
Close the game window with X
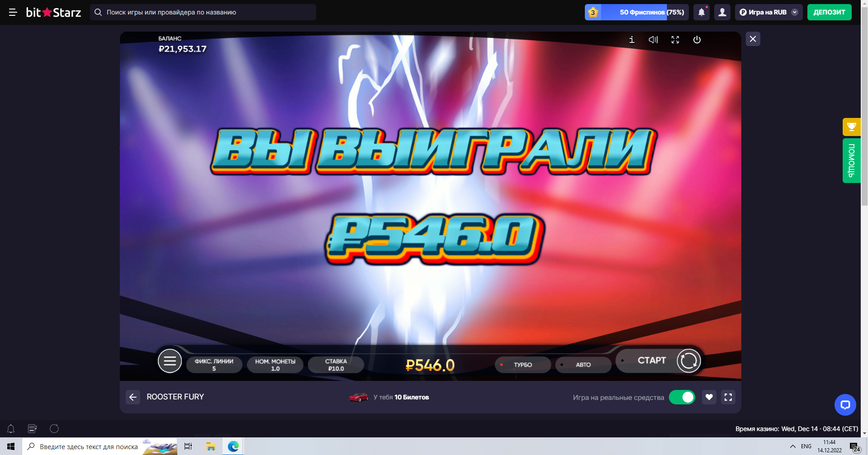tap(753, 39)
